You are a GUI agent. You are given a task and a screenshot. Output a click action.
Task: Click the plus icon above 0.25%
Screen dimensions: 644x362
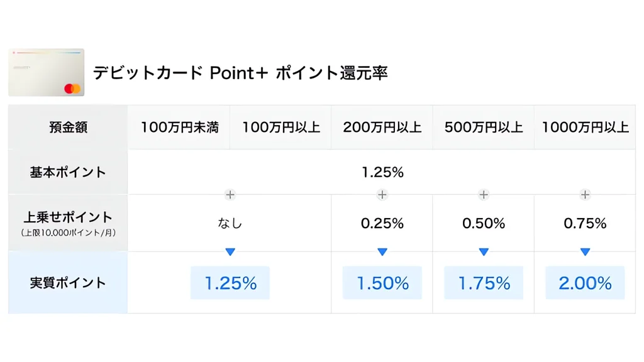[382, 195]
